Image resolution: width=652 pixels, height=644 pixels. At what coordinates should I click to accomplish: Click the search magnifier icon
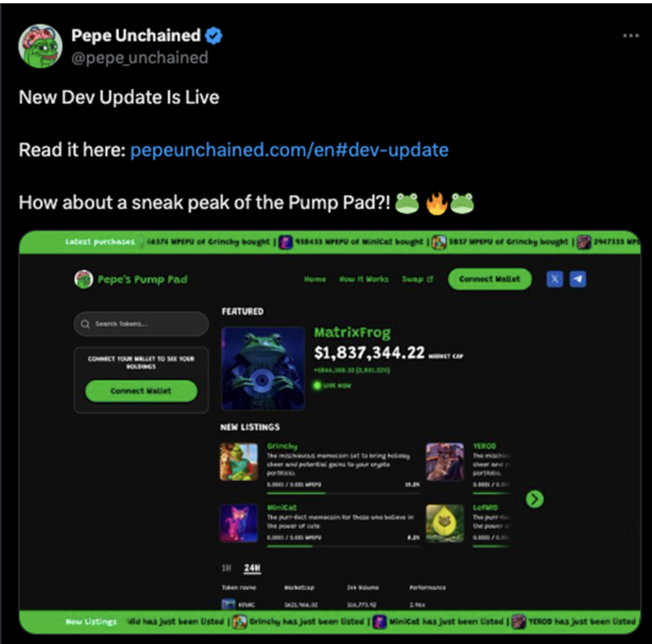click(85, 324)
